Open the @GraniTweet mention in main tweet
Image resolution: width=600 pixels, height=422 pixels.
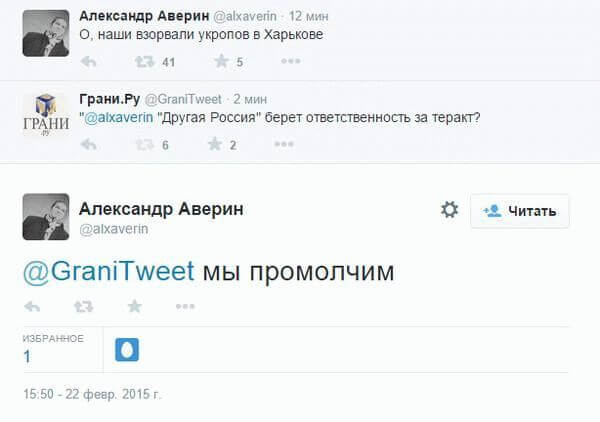tap(108, 271)
